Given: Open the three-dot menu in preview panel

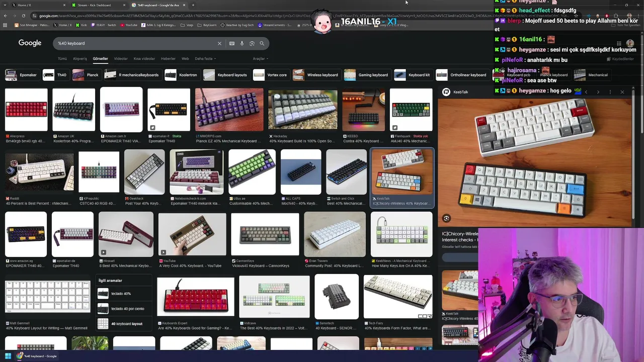Looking at the screenshot, I should point(610,92).
